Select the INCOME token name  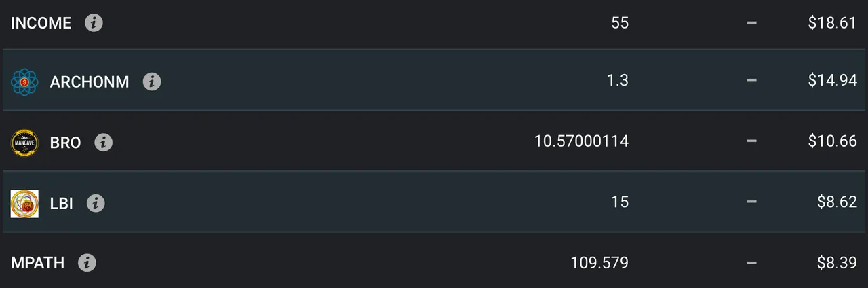[x=41, y=23]
